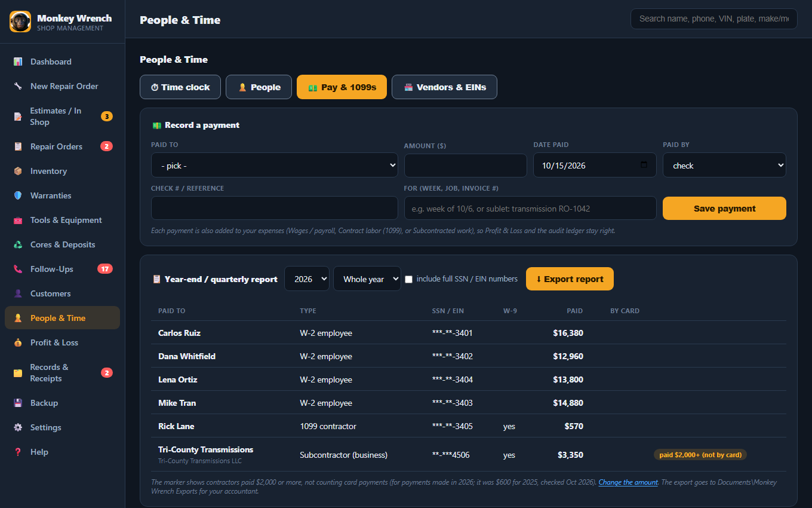Viewport: 812px width, 508px height.
Task: Enable include full SSN / EIN numbers
Action: [x=409, y=279]
